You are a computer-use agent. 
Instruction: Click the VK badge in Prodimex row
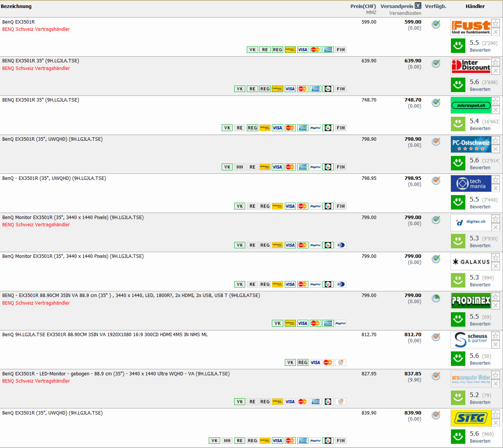tap(278, 323)
